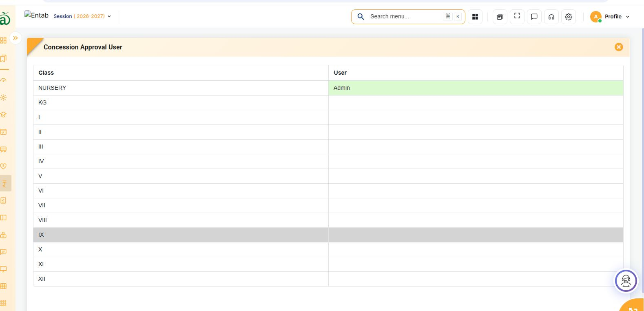Open the checklist clipboard icon in sidebar
644x311 pixels.
pyautogui.click(x=4, y=200)
